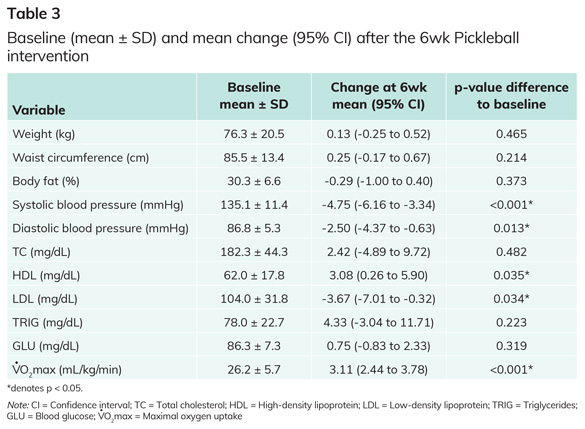Viewport: 585px width, 429px height.
Task: Click the HDL change value 3.08 (0.26 to 5.90)
Action: [379, 276]
